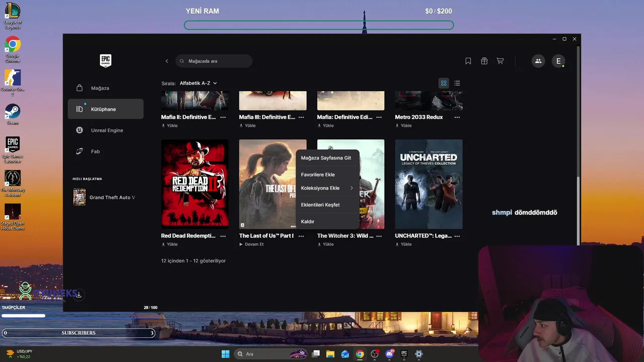The height and width of the screenshot is (362, 644).
Task: Expand Koleksiyona Ekle submenu
Action: [x=328, y=188]
